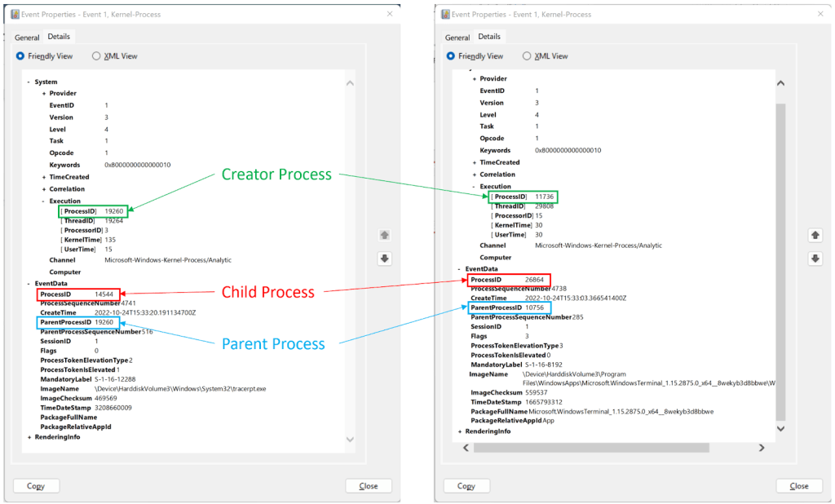Screen dimensions: 835x504
Task: Collapse the System node in left dialog
Action: click(29, 82)
